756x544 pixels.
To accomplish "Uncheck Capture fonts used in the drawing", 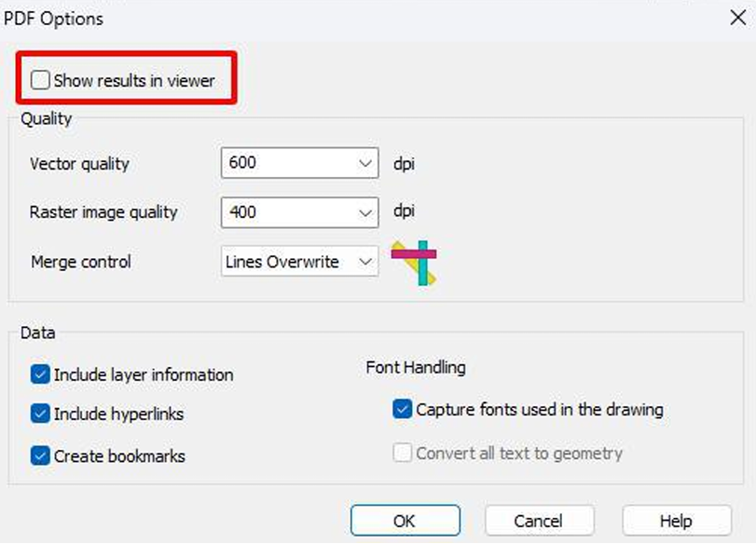I will click(x=402, y=409).
